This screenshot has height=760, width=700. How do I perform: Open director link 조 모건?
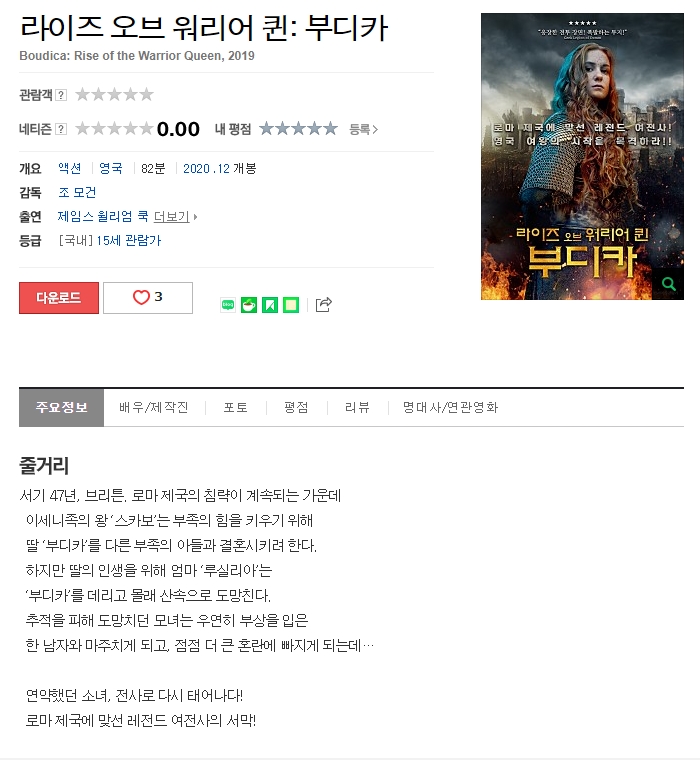[x=77, y=192]
